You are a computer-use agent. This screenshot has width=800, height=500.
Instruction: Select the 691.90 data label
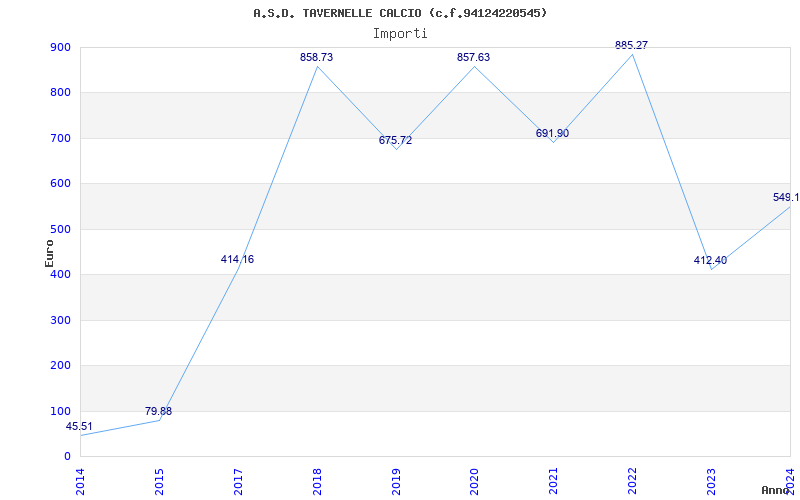tap(553, 133)
